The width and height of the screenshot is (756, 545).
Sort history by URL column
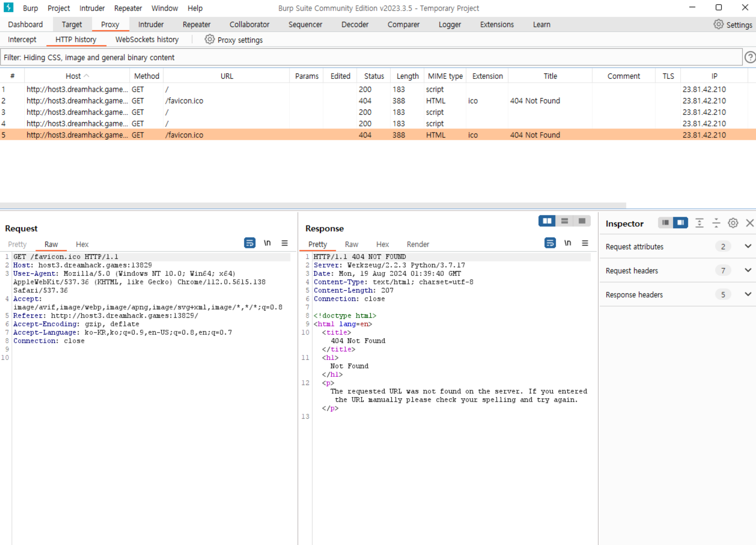click(227, 76)
